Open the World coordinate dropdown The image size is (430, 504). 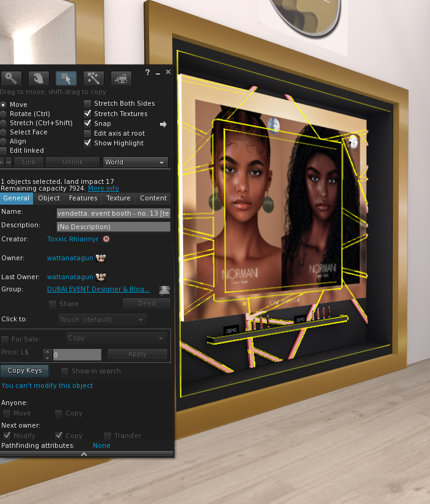[x=135, y=163]
